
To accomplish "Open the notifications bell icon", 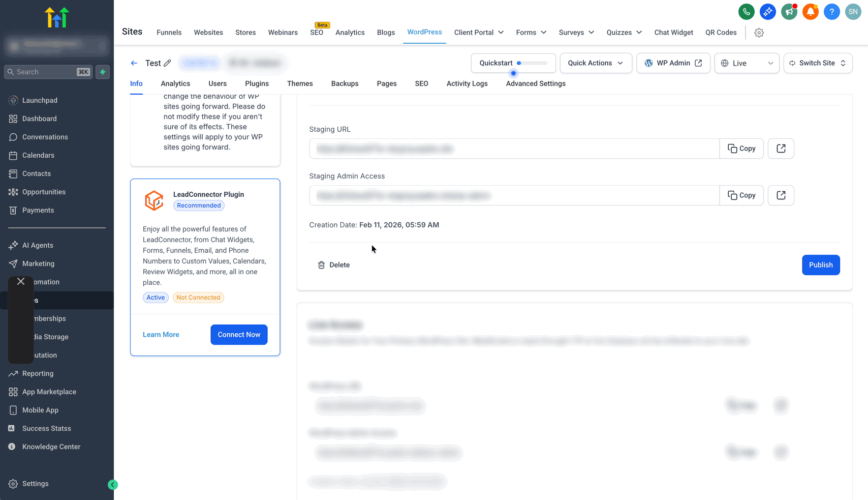I will tap(810, 12).
